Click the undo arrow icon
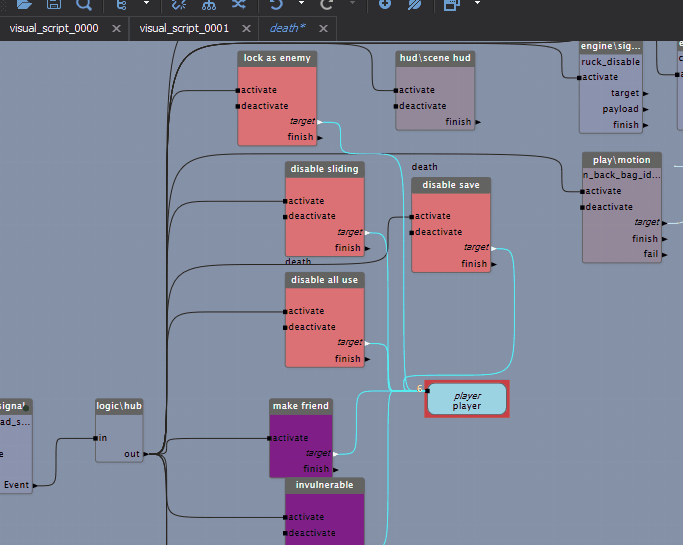The height and width of the screenshot is (545, 683). coord(277,4)
